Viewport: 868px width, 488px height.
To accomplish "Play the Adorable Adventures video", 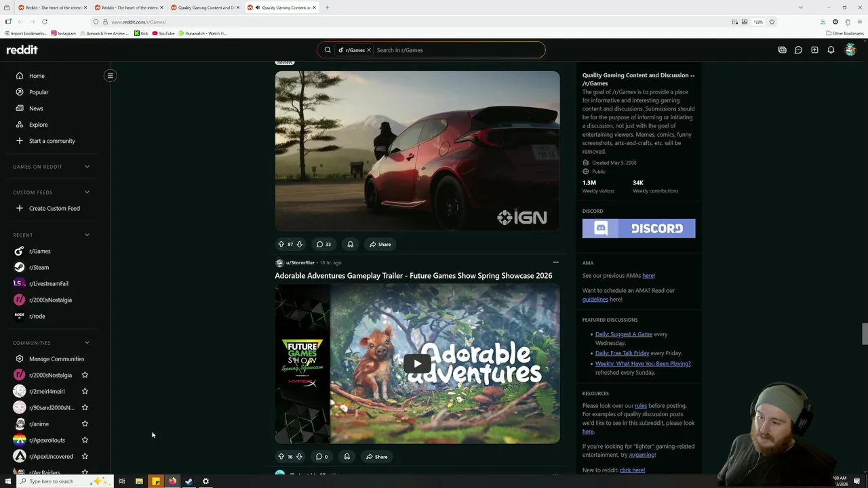I will point(417,363).
